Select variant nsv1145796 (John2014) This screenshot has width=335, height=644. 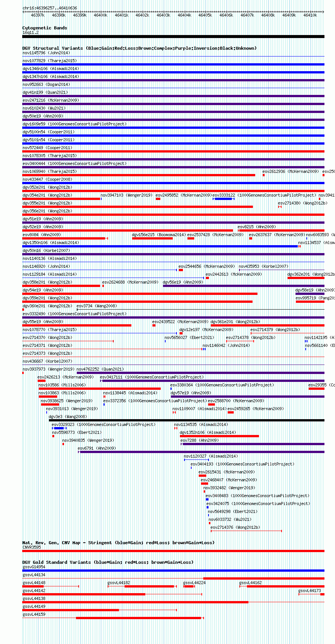click(x=46, y=53)
